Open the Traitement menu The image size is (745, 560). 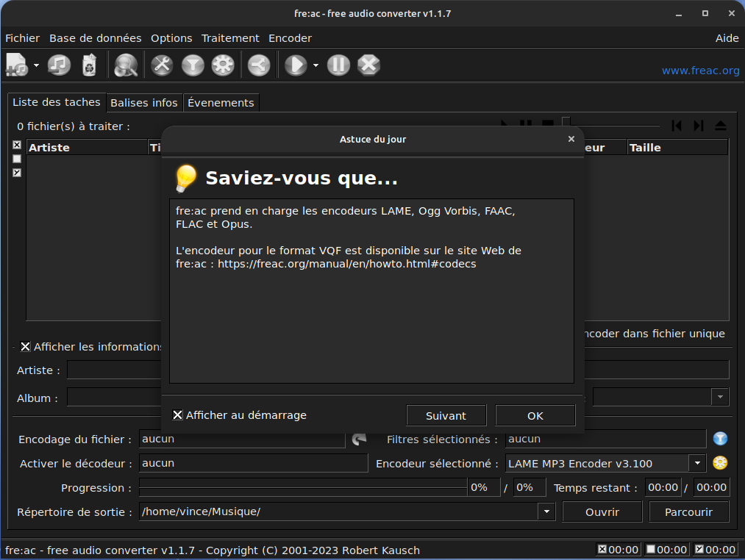click(x=230, y=38)
